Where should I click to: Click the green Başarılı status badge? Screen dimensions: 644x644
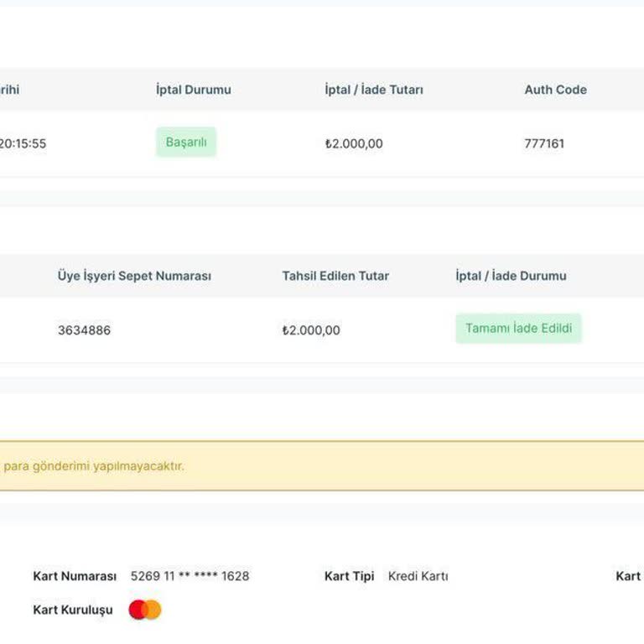tap(186, 142)
